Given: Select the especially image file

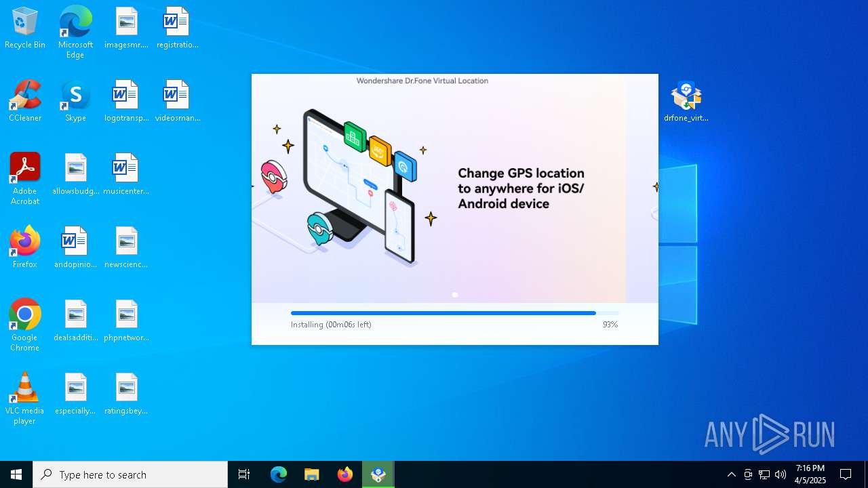Looking at the screenshot, I should pyautogui.click(x=75, y=394).
